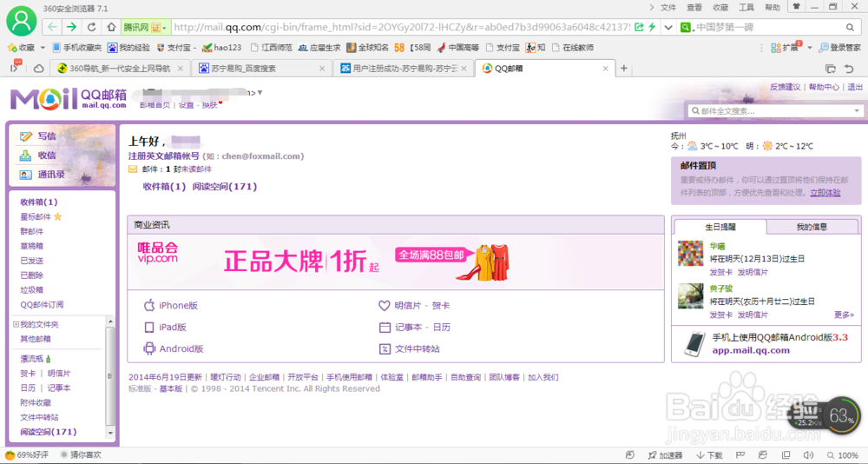Viewport: 868px width, 464px height.
Task: Open the 收藏 bookmarks dropdown arrow
Action: (43, 48)
